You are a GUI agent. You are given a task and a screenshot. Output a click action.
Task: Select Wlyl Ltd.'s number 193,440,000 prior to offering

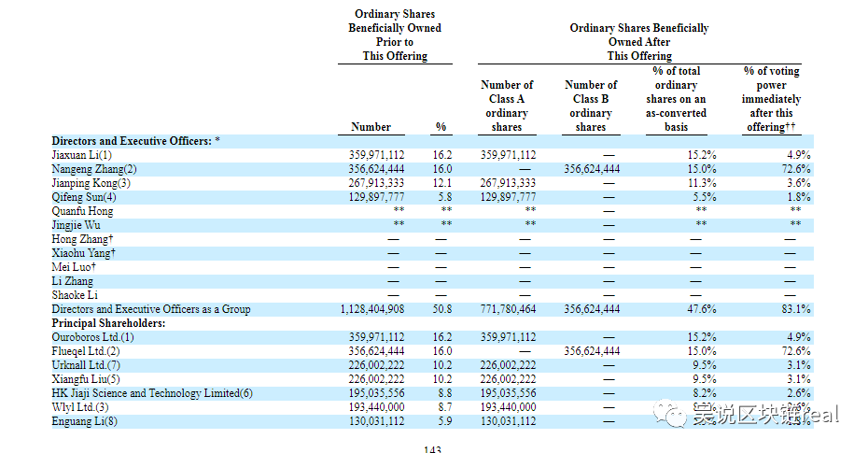pos(376,407)
